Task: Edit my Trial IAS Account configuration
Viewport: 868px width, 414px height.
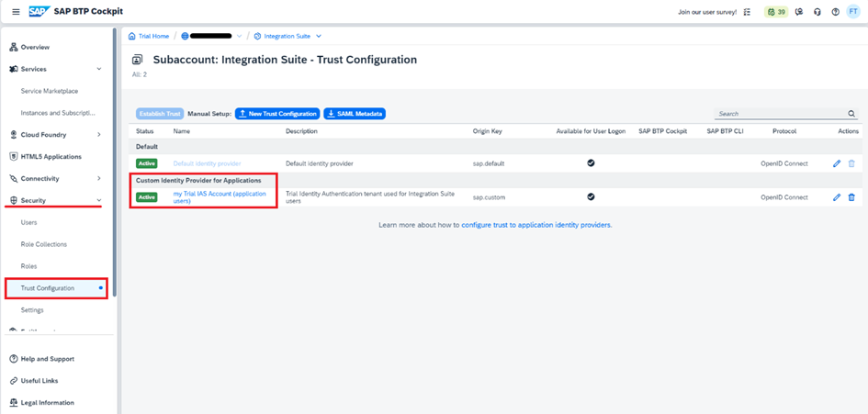Action: click(x=837, y=197)
